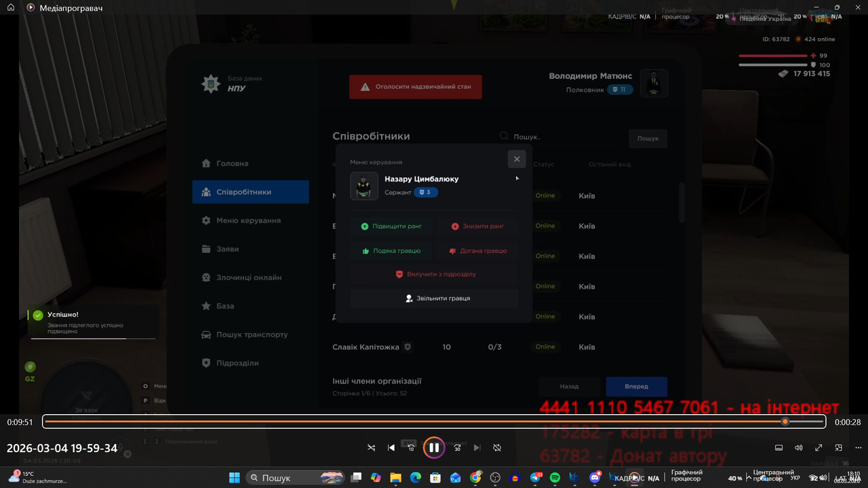This screenshot has height=488, width=868.
Task: Toggle subtitles and captions menu
Action: point(779,447)
